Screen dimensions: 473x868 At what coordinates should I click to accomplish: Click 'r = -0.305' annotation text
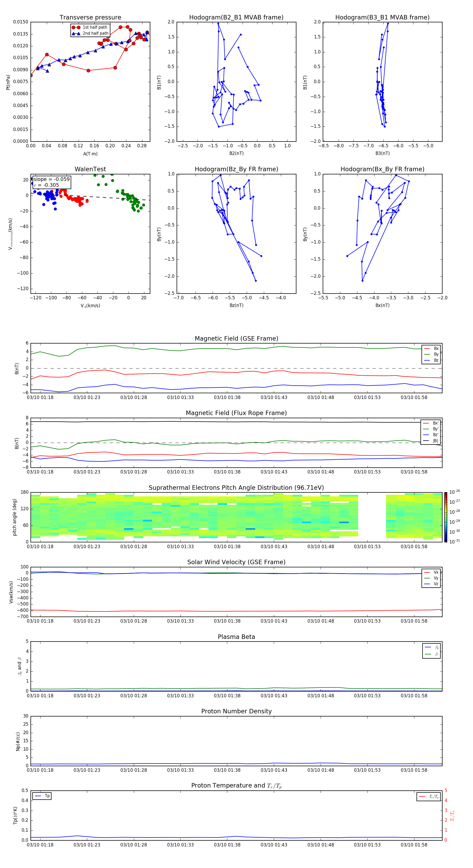[47, 185]
